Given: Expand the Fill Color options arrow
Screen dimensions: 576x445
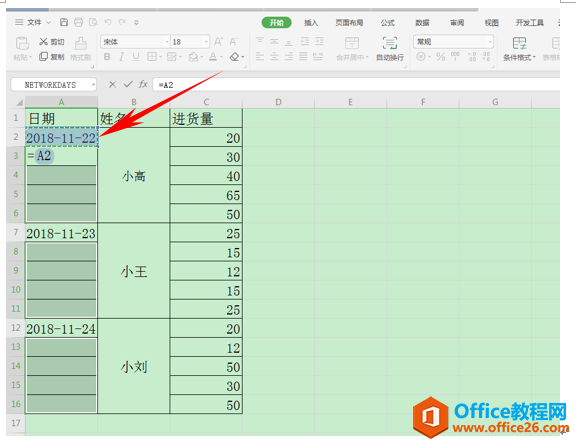Looking at the screenshot, I should pyautogui.click(x=202, y=57).
